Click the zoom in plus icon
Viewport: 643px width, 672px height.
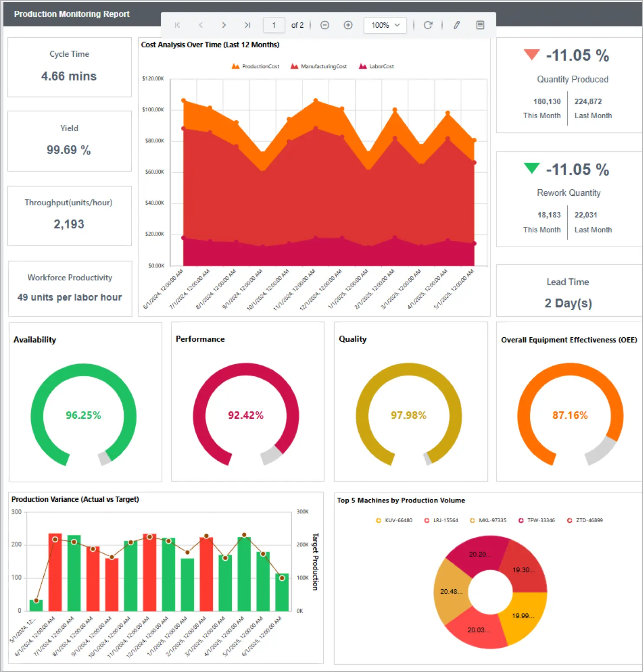tap(348, 25)
